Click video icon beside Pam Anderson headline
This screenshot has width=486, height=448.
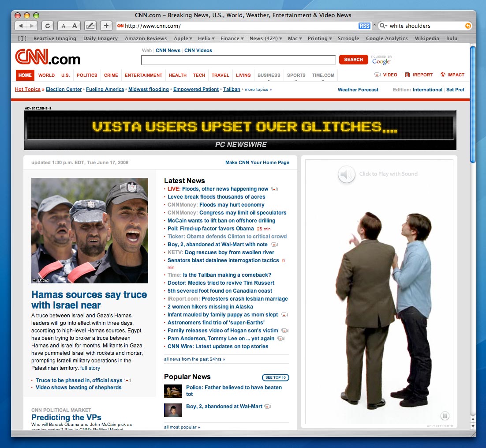tap(281, 339)
